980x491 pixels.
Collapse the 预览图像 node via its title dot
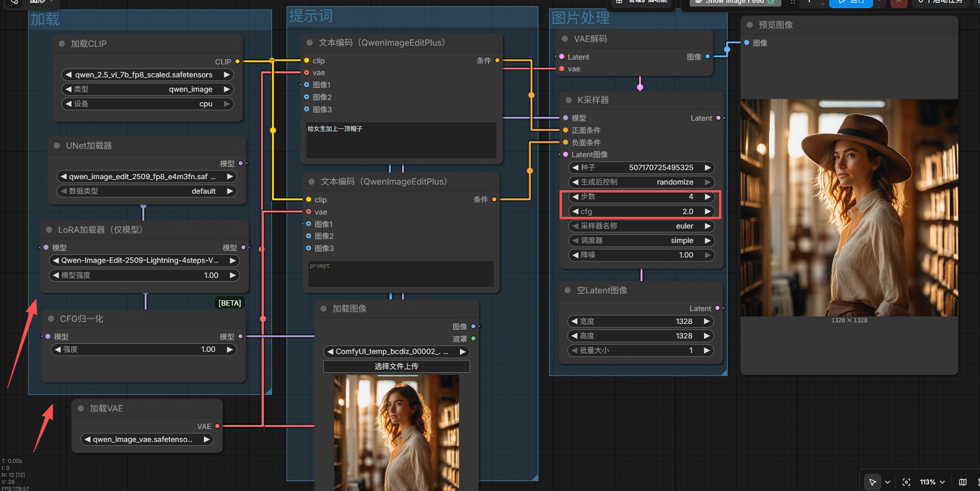coord(750,25)
